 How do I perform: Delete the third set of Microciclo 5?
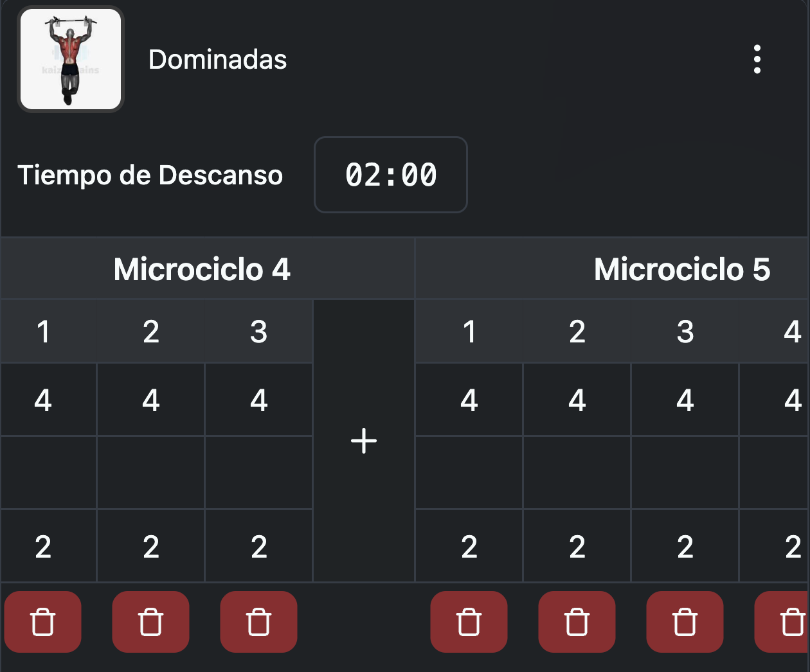tap(685, 621)
